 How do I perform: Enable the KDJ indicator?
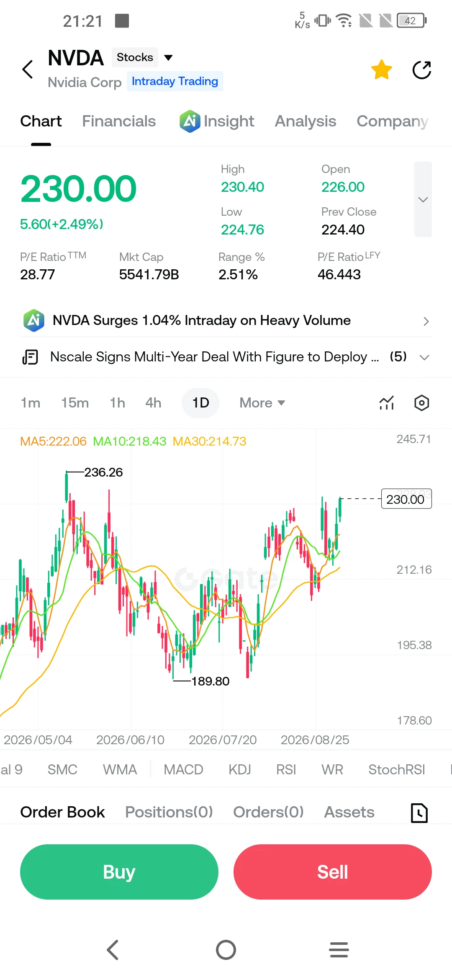[240, 769]
